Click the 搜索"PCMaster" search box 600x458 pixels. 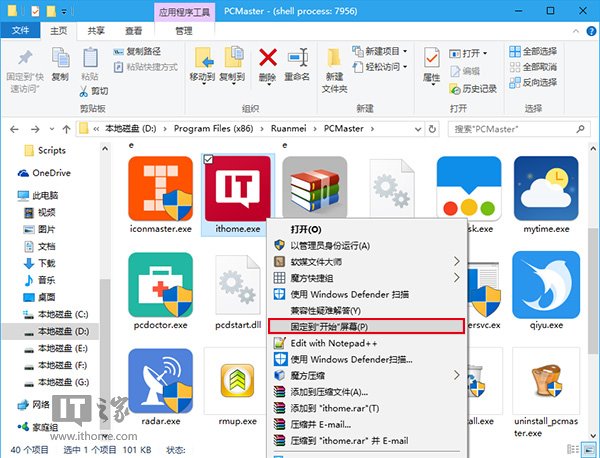(x=519, y=129)
